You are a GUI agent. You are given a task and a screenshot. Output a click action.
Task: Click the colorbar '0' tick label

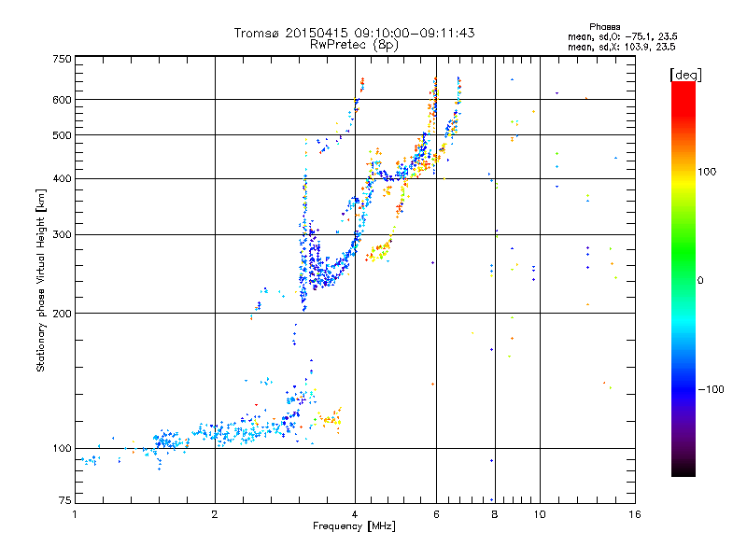[699, 281]
